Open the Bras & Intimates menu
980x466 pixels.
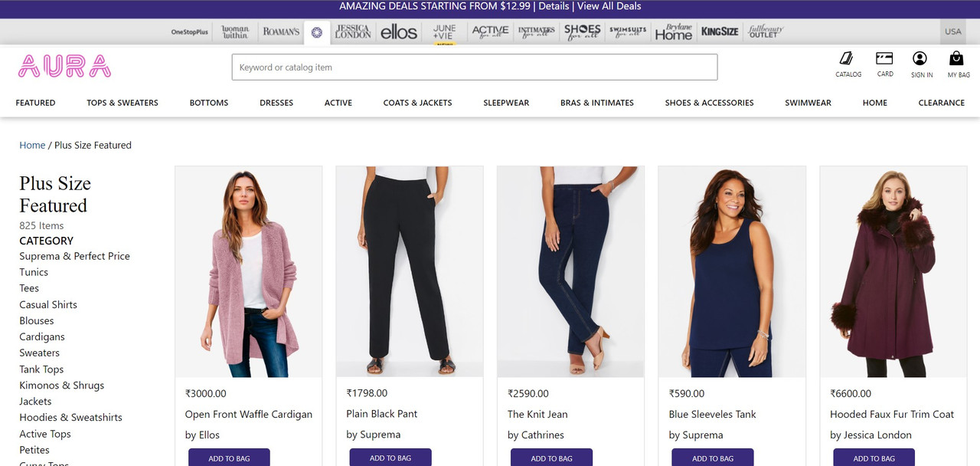point(597,103)
